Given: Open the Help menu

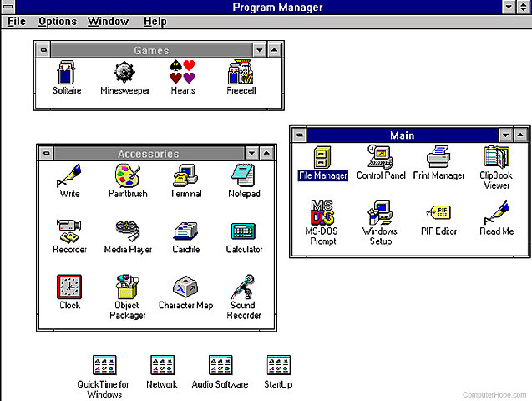Looking at the screenshot, I should tap(155, 22).
